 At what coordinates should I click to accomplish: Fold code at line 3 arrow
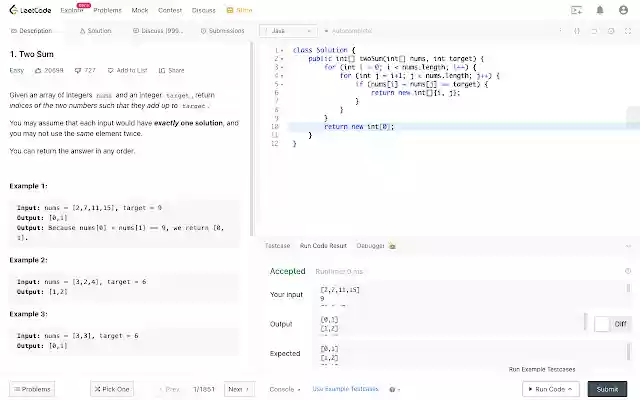point(282,67)
